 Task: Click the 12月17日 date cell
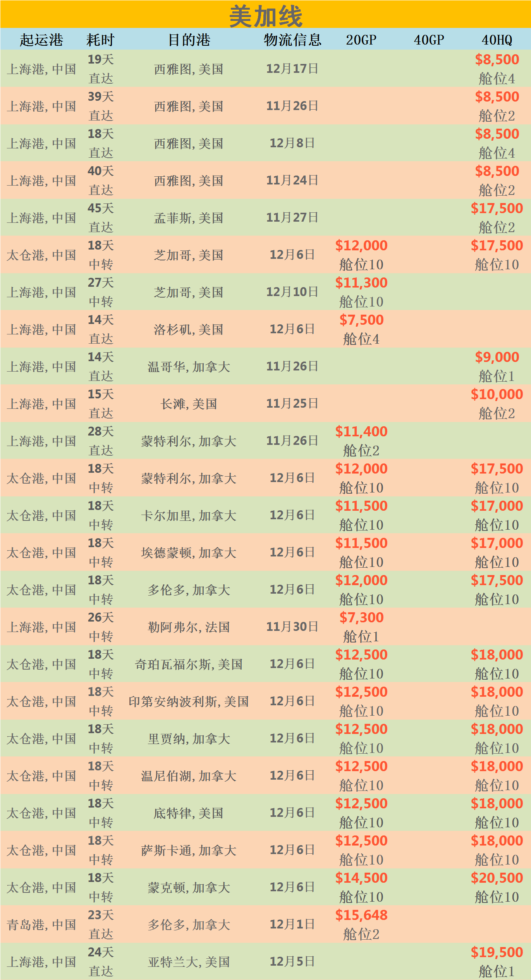coord(292,69)
